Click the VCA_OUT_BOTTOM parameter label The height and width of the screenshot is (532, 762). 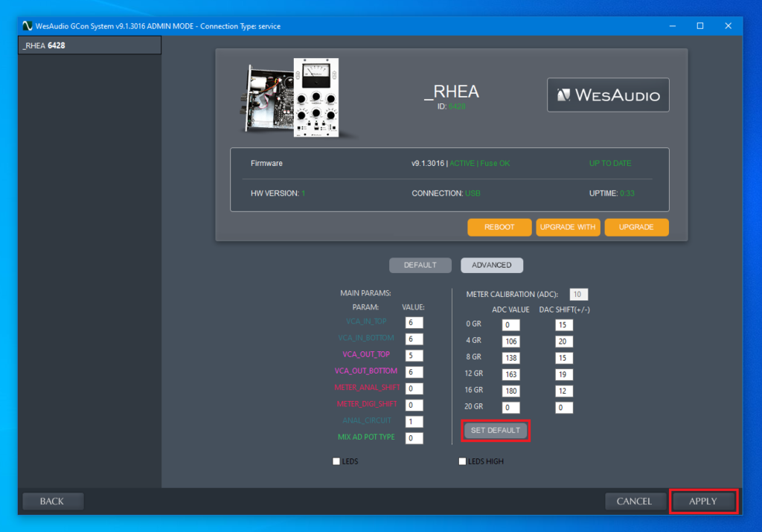click(x=366, y=371)
